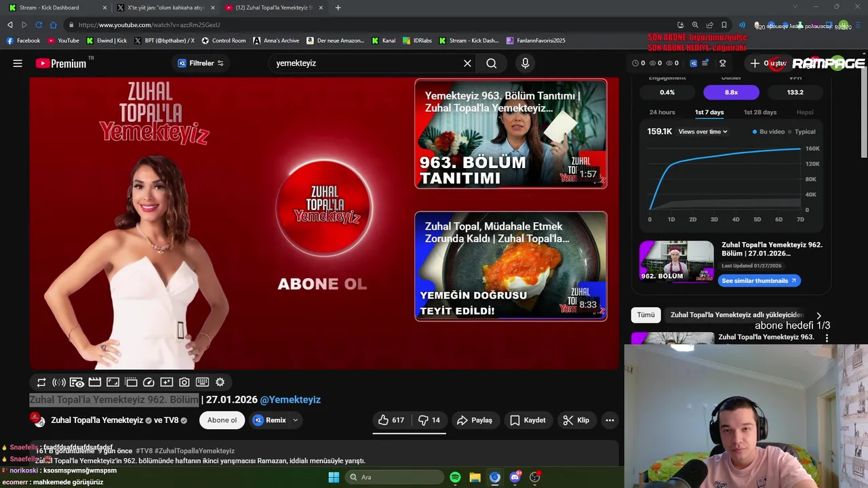The image size is (868, 488).
Task: Click the #TV8 hashtag
Action: point(144,451)
